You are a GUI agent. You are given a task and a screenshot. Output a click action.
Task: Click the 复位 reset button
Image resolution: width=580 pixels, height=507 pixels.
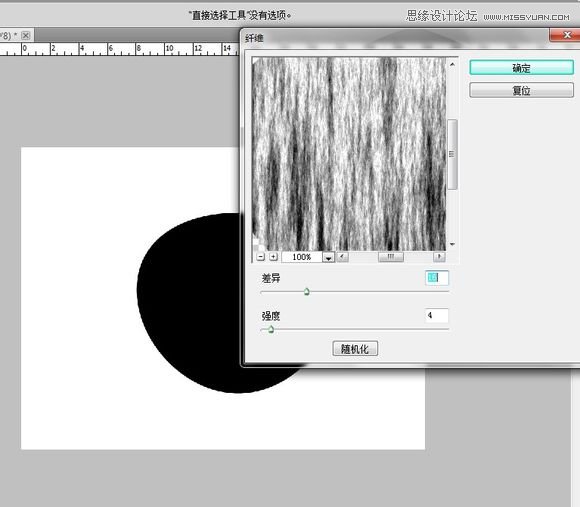tap(521, 90)
